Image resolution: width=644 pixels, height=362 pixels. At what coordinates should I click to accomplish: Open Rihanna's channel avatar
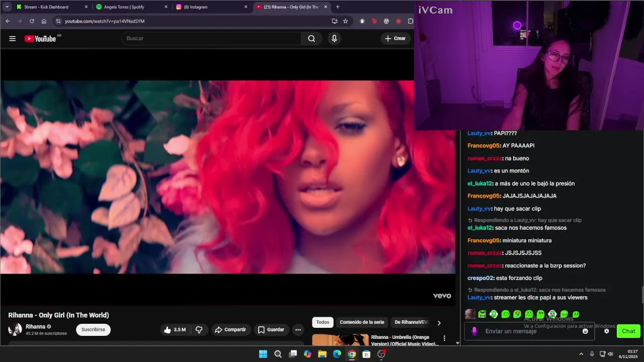15,330
